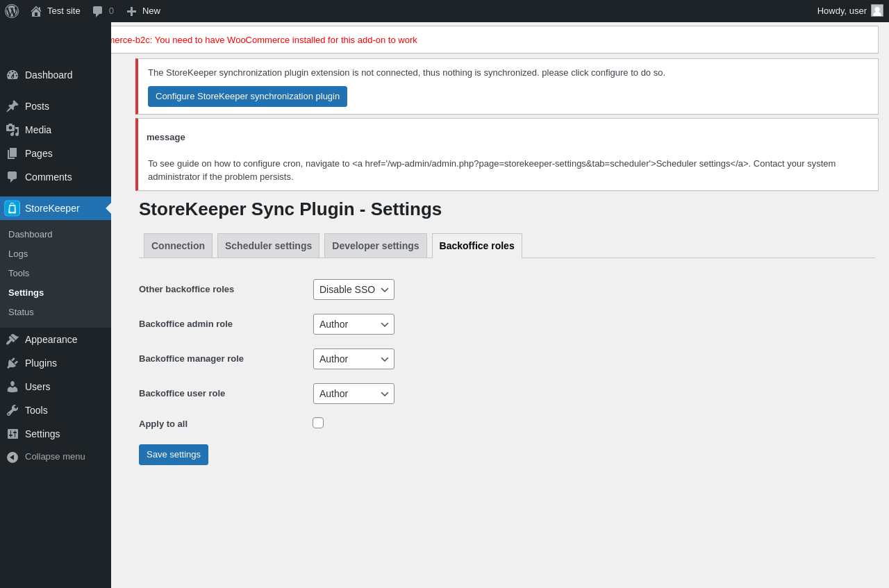Collapse the sidebar menu arrow icon
Image resolution: width=889 pixels, height=588 pixels.
(x=13, y=457)
